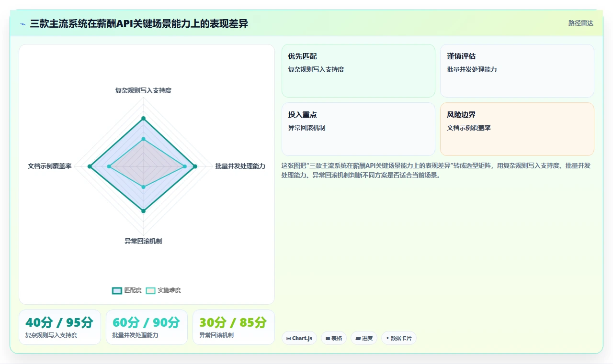Click the 40分 / 95分 score card
Image resolution: width=613 pixels, height=364 pixels.
point(60,327)
